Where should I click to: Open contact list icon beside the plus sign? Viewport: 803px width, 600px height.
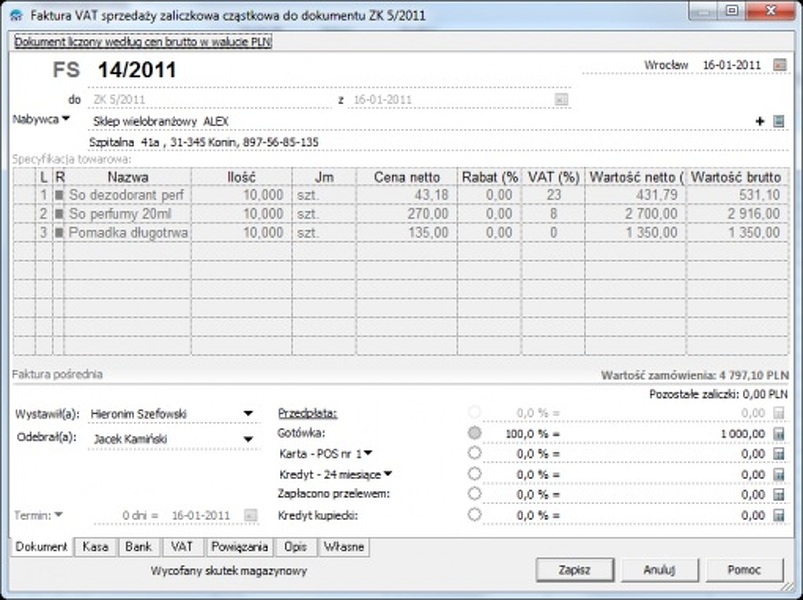778,121
